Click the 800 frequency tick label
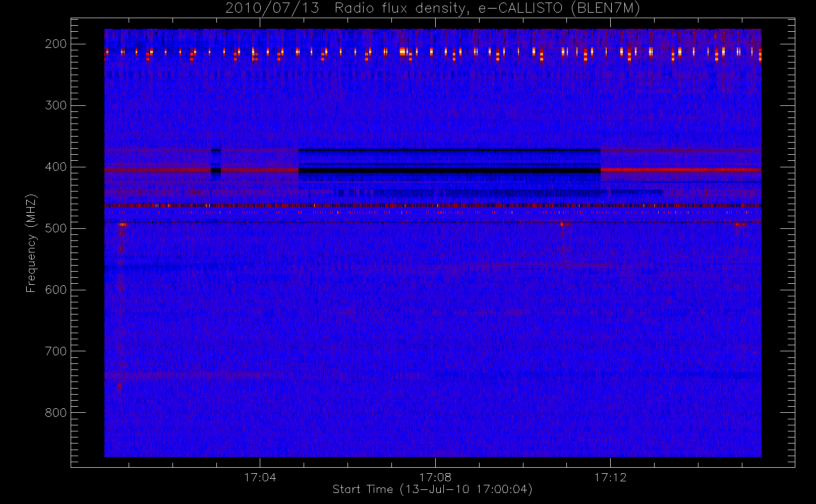 (x=56, y=413)
